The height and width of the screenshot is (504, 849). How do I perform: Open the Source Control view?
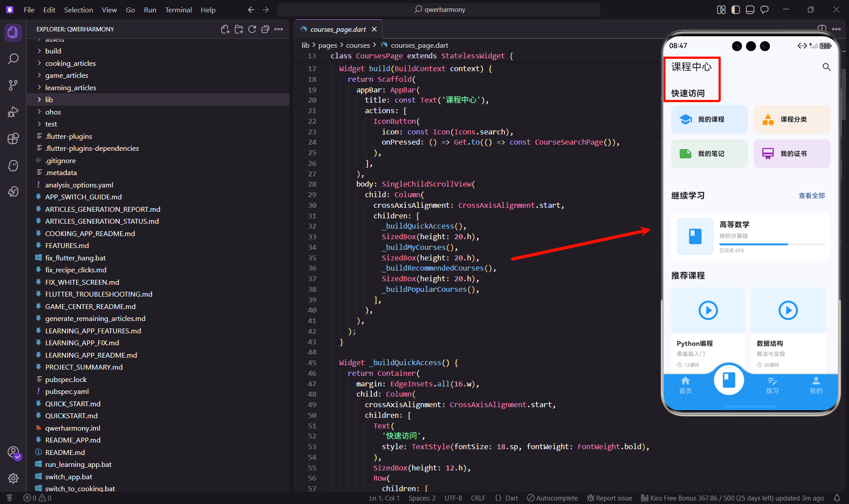click(x=13, y=85)
